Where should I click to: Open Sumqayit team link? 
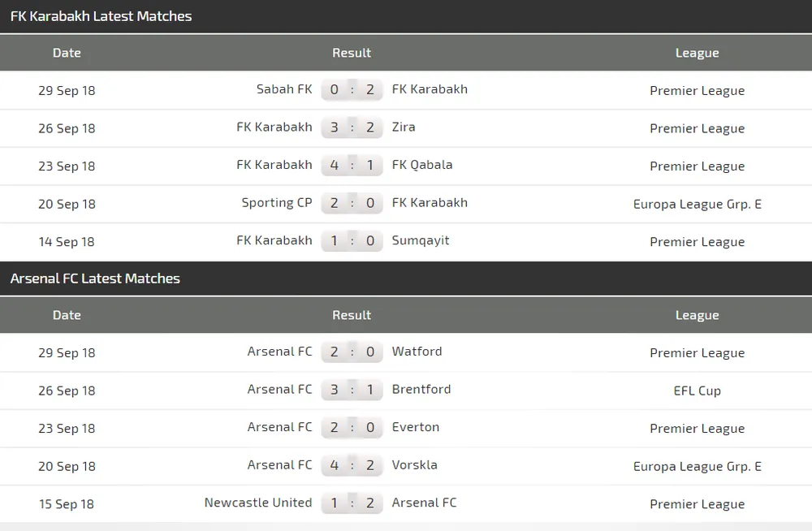421,240
